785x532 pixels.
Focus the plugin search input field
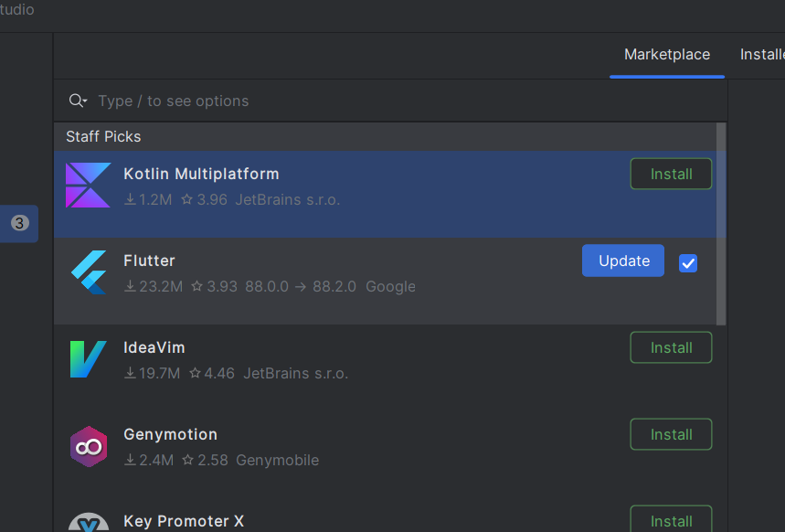coord(366,101)
